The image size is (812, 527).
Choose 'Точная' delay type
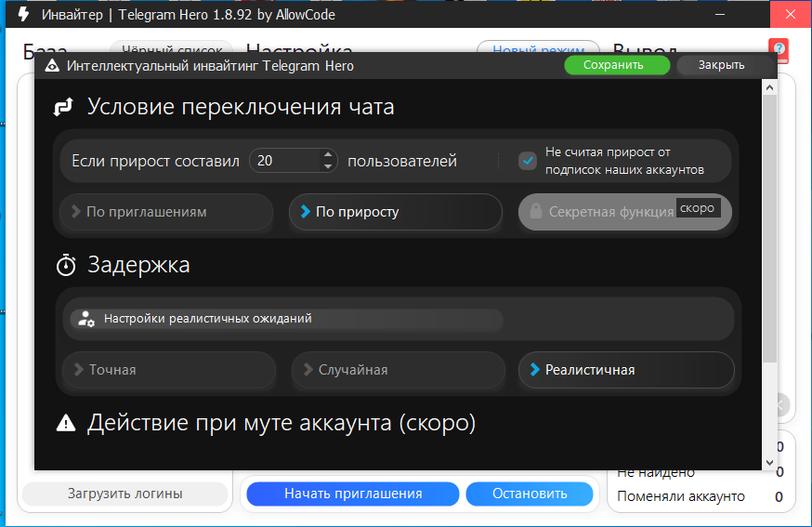click(x=169, y=370)
